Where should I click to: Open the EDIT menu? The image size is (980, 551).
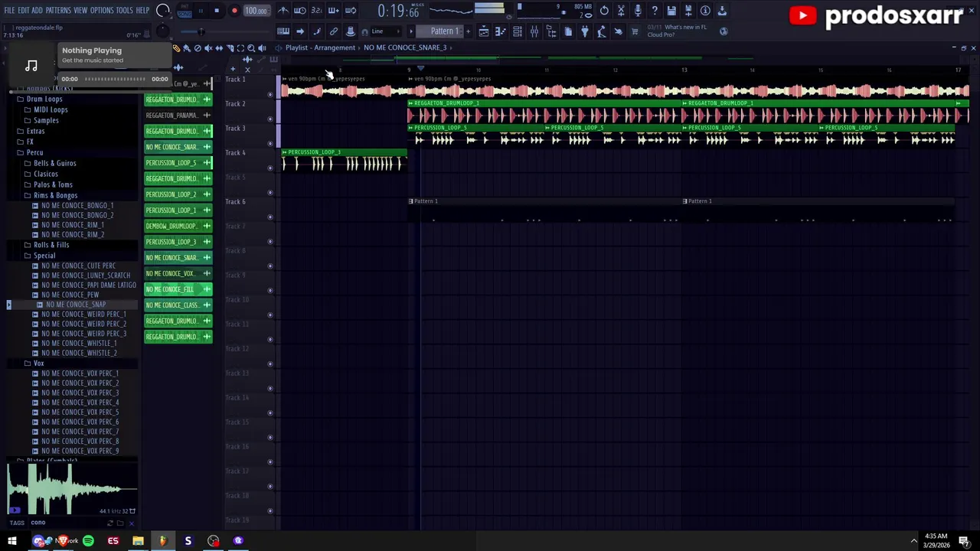click(x=24, y=11)
